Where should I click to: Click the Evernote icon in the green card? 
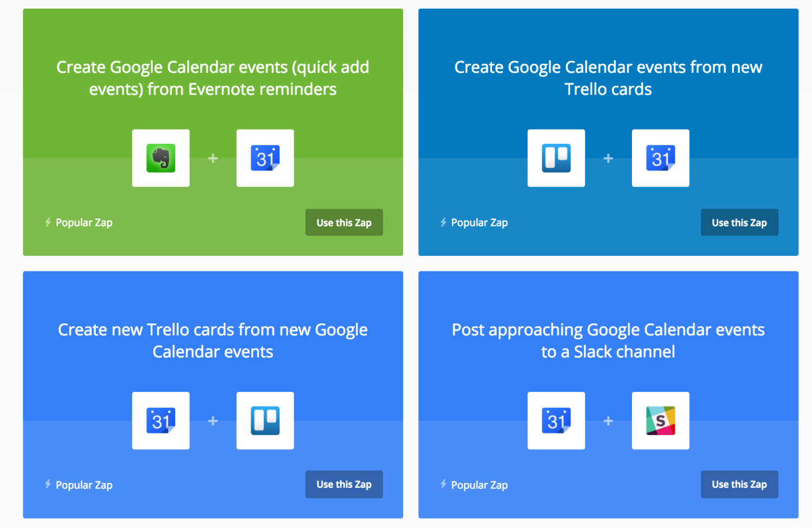161,158
